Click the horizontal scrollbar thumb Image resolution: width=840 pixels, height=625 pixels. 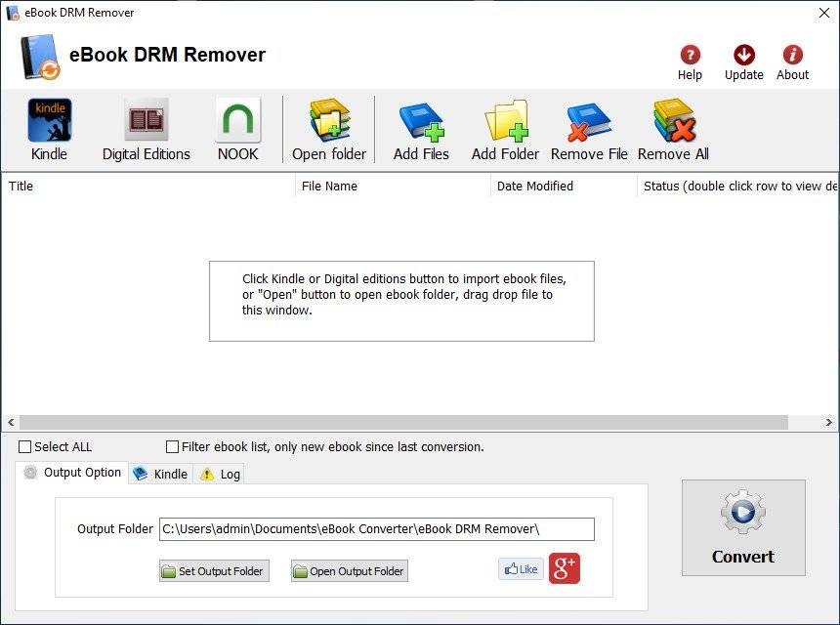coord(404,422)
